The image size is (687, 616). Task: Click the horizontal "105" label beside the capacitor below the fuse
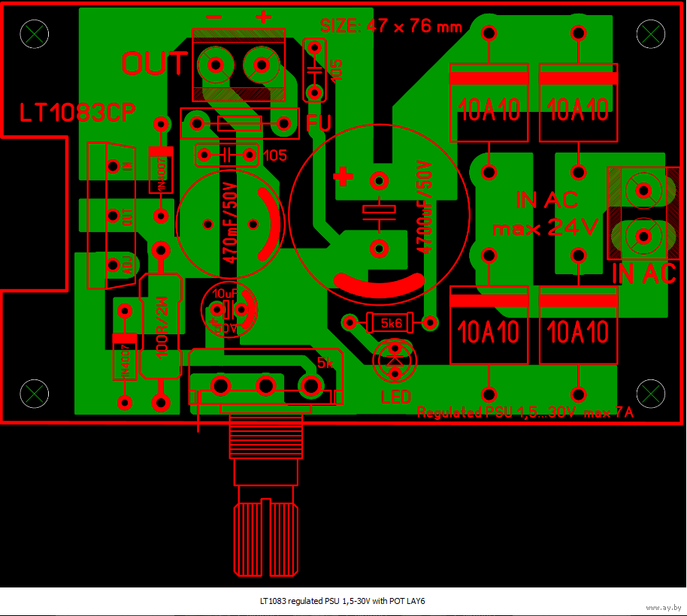coord(274,156)
